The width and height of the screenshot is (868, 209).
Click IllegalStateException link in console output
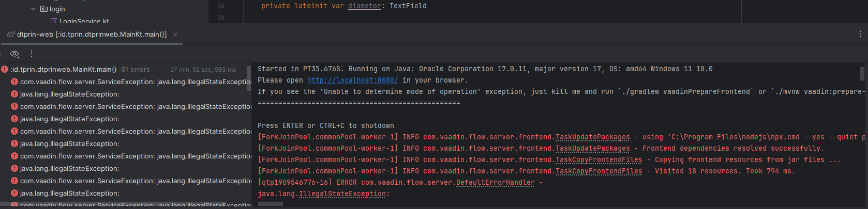coord(342,194)
